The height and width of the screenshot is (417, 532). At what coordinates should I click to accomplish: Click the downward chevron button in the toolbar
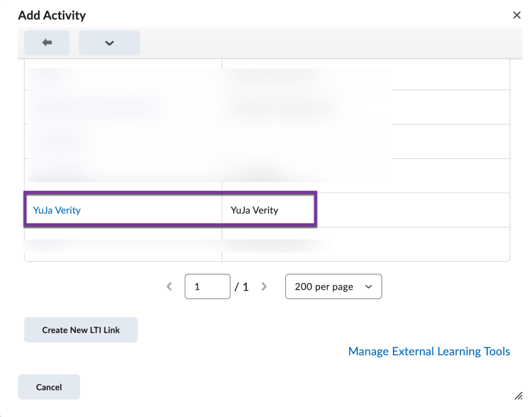pyautogui.click(x=109, y=42)
